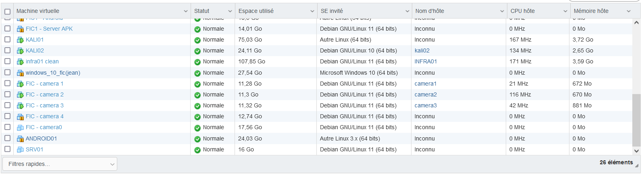Tick the checkbox for FIC - camera 2
644x176 pixels.
(x=7, y=94)
